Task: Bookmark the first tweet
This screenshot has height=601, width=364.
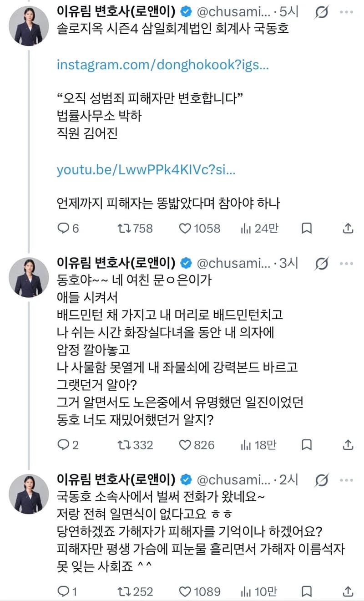Action: (x=307, y=228)
